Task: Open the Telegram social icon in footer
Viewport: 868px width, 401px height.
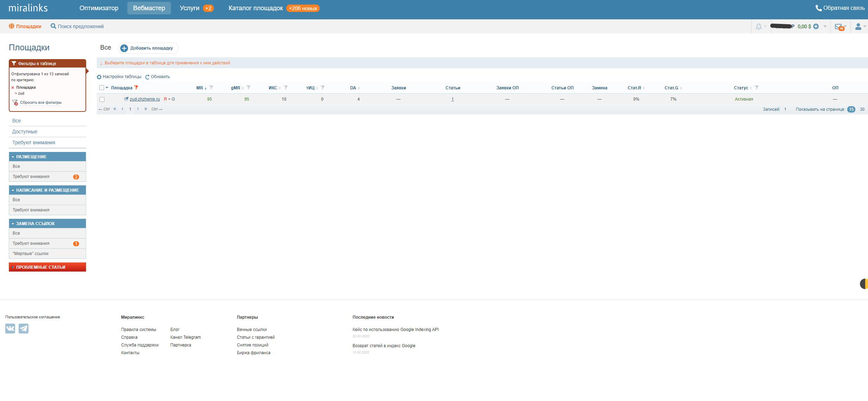Action: tap(24, 329)
